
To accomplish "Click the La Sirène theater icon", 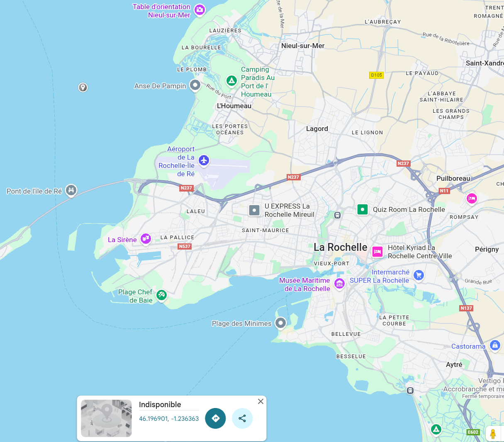I will click(x=146, y=238).
